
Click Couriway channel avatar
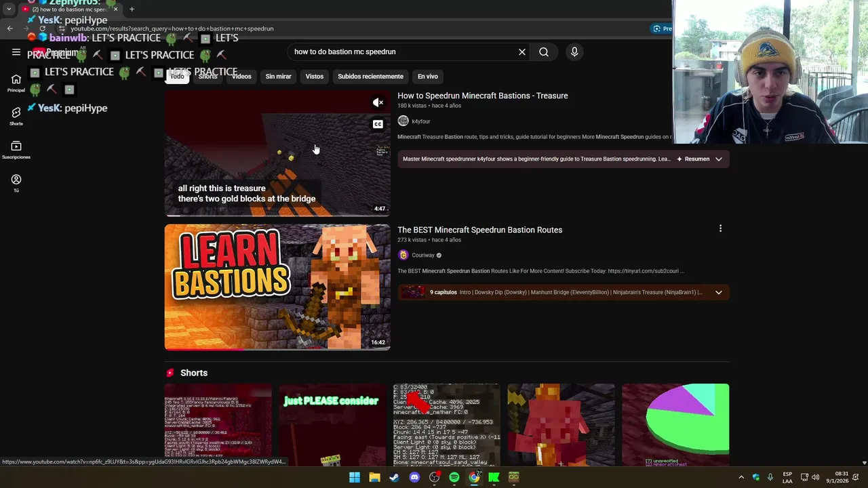pos(403,255)
